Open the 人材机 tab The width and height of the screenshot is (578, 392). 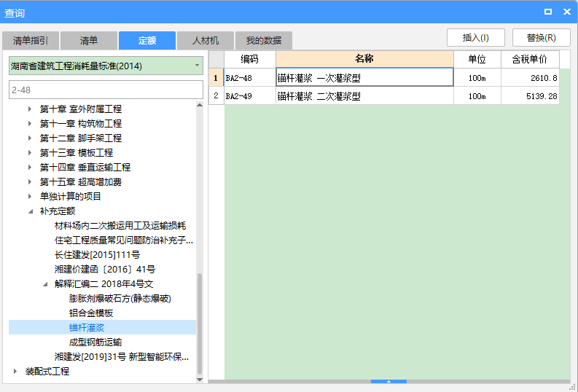coord(206,40)
